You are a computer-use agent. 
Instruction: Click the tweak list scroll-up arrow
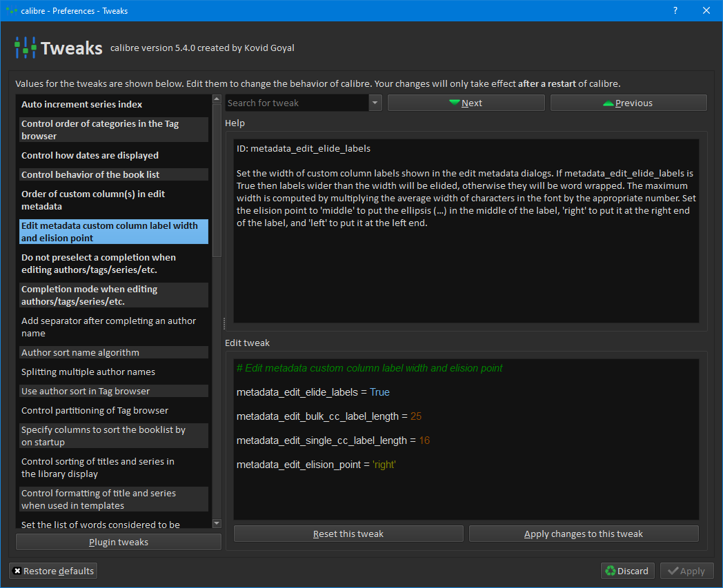point(217,99)
